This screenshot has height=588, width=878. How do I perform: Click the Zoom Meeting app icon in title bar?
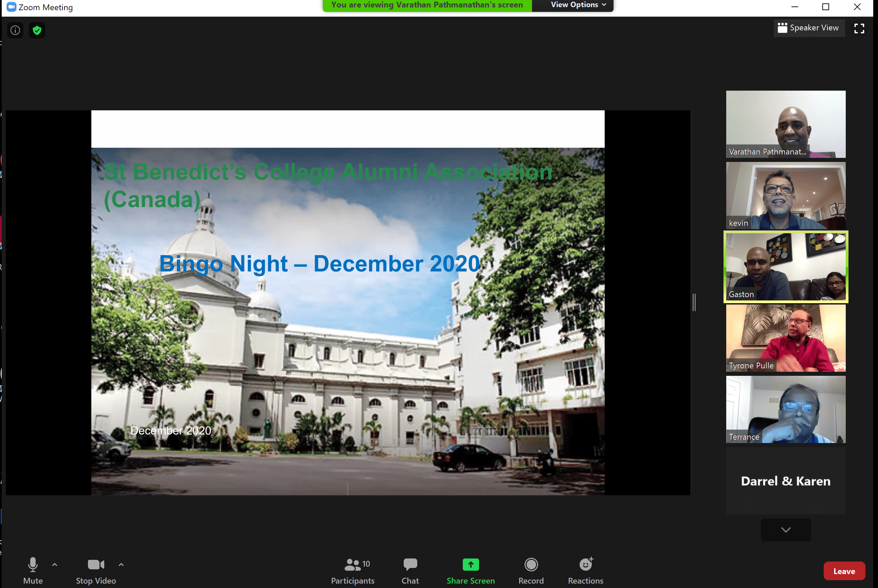[11, 7]
